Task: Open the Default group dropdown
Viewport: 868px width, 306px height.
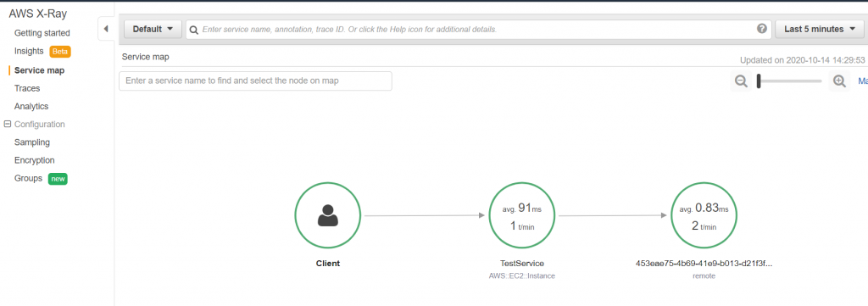Action: click(x=153, y=29)
